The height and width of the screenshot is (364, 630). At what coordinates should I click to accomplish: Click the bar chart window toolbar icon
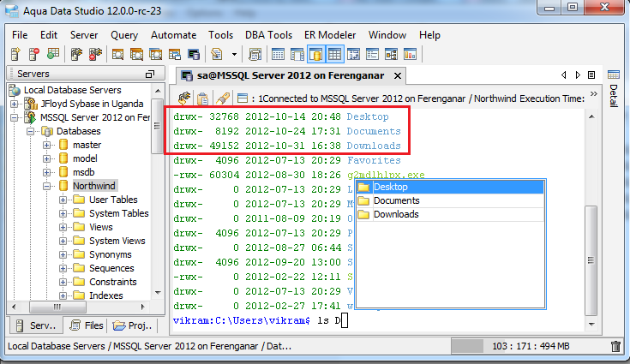[x=411, y=54]
